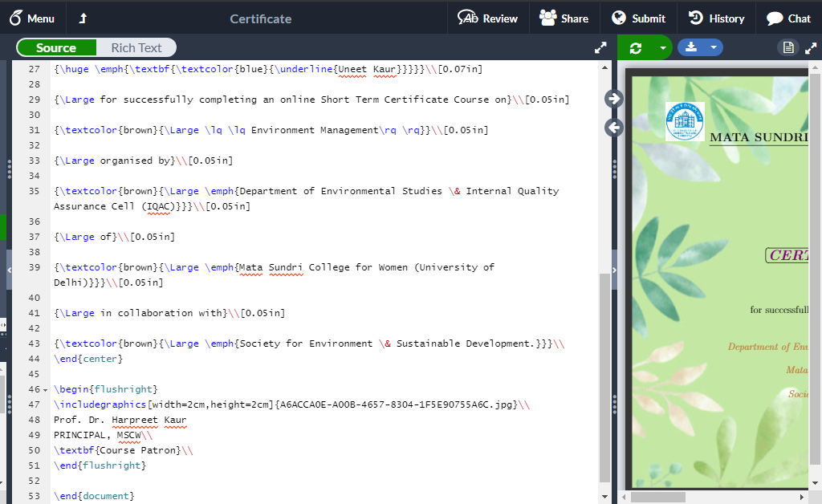The image size is (822, 504).
Task: Click the project title Certificate
Action: pyautogui.click(x=261, y=19)
